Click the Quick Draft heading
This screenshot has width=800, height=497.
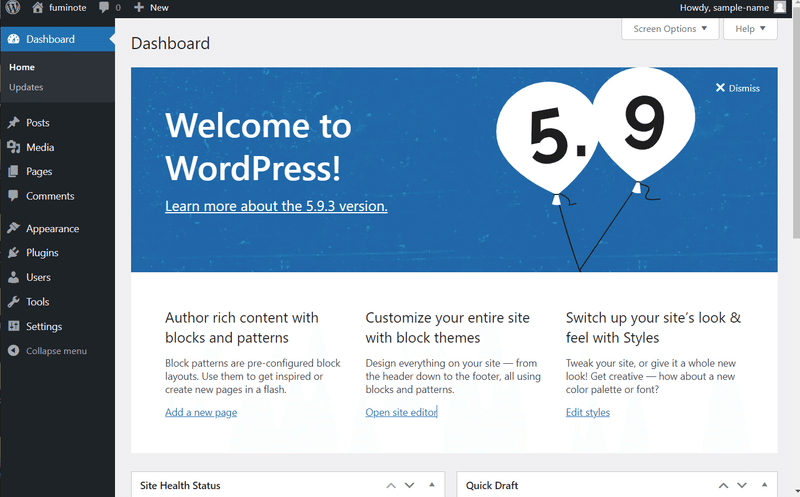(492, 485)
